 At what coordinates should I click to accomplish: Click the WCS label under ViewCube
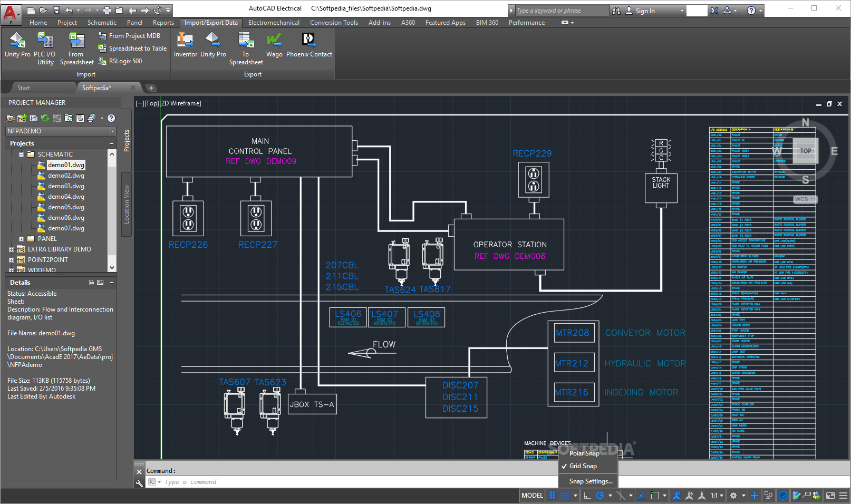[x=805, y=199]
